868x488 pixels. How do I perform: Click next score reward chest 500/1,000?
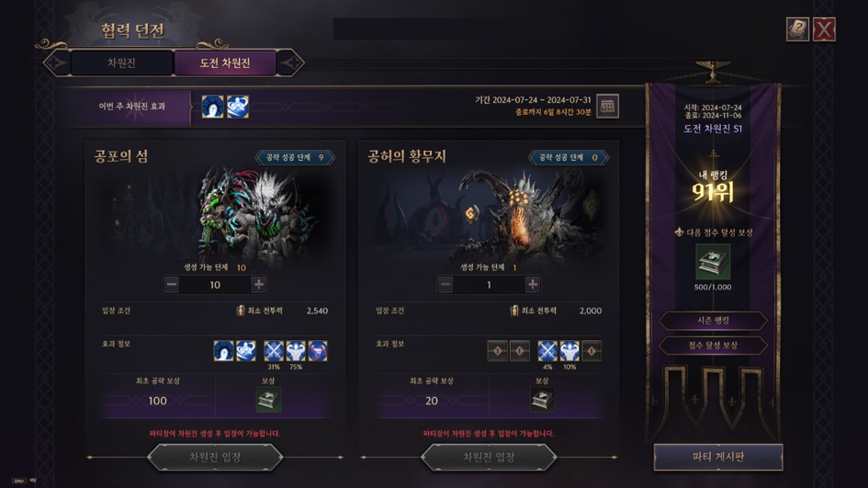tap(713, 262)
